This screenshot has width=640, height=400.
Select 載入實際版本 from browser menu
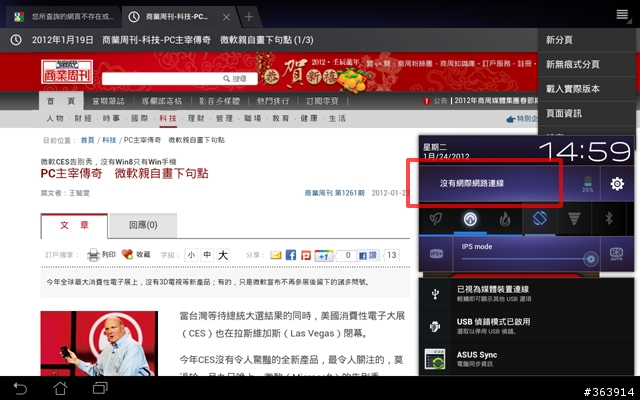pyautogui.click(x=587, y=89)
